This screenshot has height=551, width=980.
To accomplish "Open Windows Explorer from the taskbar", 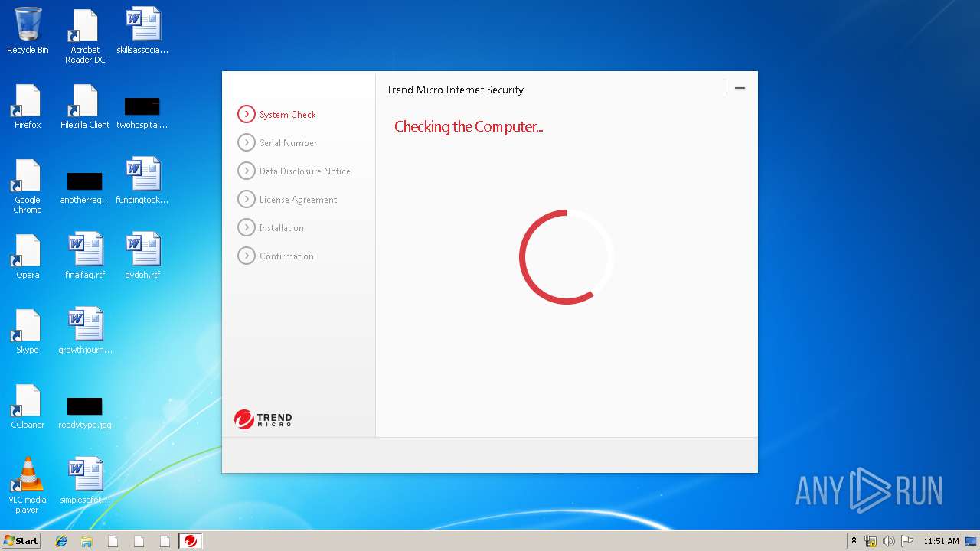I will 87,541.
